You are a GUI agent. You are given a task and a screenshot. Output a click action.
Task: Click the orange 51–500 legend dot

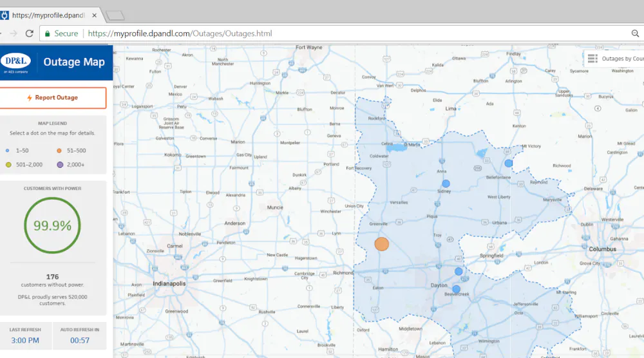59,151
